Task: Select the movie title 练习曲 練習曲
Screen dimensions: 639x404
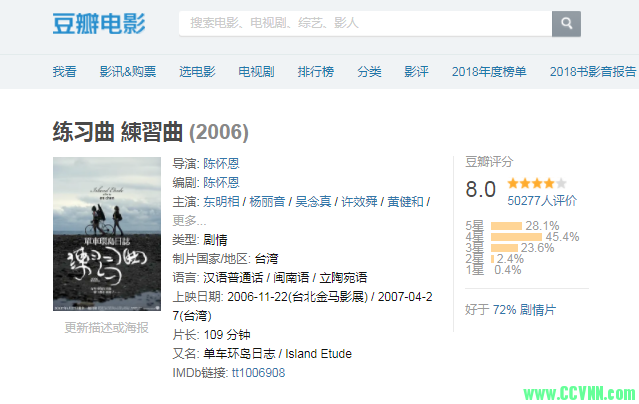Action: 117,132
